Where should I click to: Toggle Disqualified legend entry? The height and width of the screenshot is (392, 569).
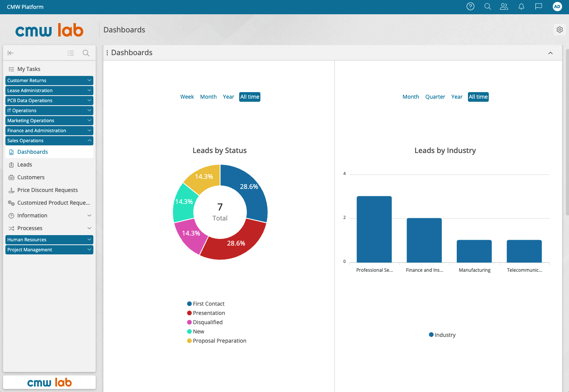click(205, 322)
